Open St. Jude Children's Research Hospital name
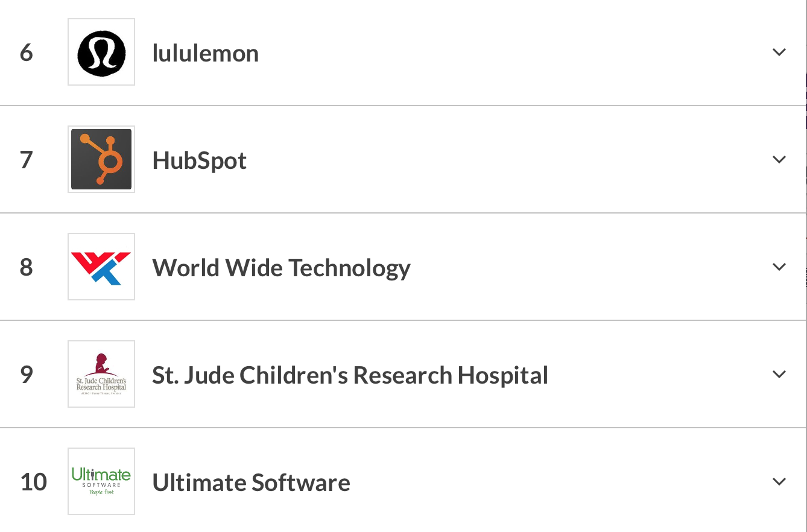The width and height of the screenshot is (807, 532). [x=350, y=375]
